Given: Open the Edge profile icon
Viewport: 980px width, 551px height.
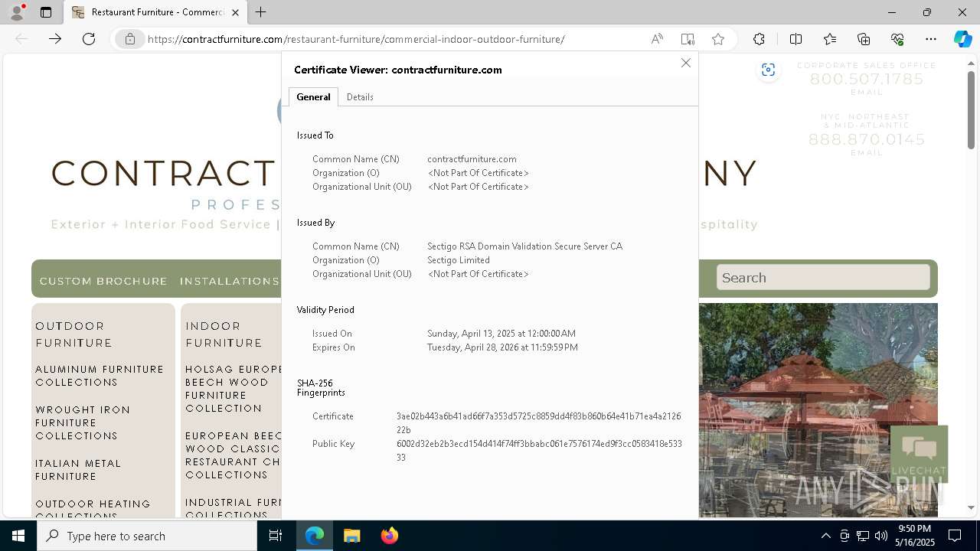Looking at the screenshot, I should (x=17, y=12).
